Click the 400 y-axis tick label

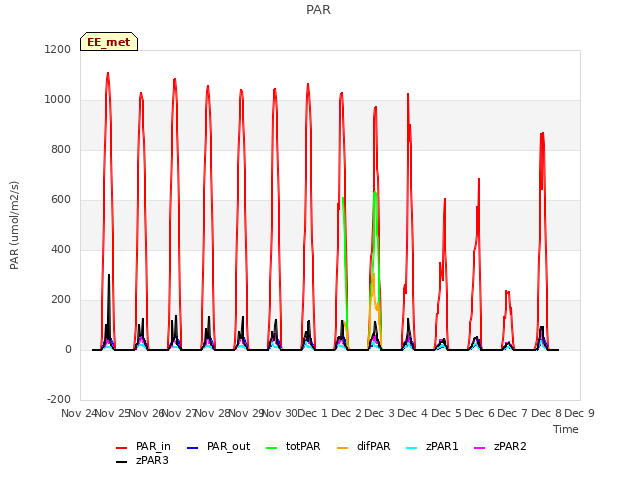[x=61, y=250]
